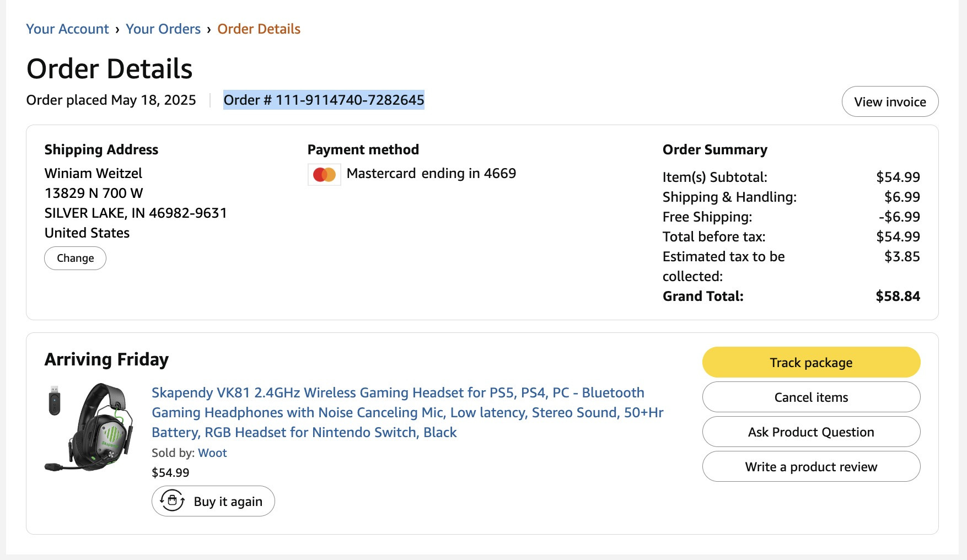Click the Cancel items button
Image resolution: width=967 pixels, height=560 pixels.
(811, 397)
